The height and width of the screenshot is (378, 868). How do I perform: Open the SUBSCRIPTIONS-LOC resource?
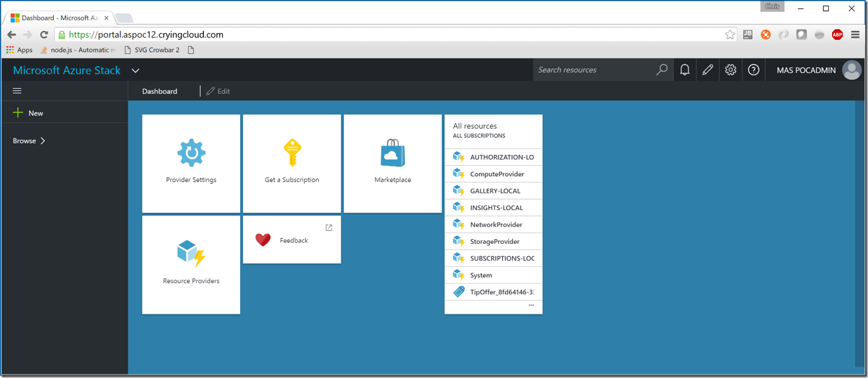(493, 258)
